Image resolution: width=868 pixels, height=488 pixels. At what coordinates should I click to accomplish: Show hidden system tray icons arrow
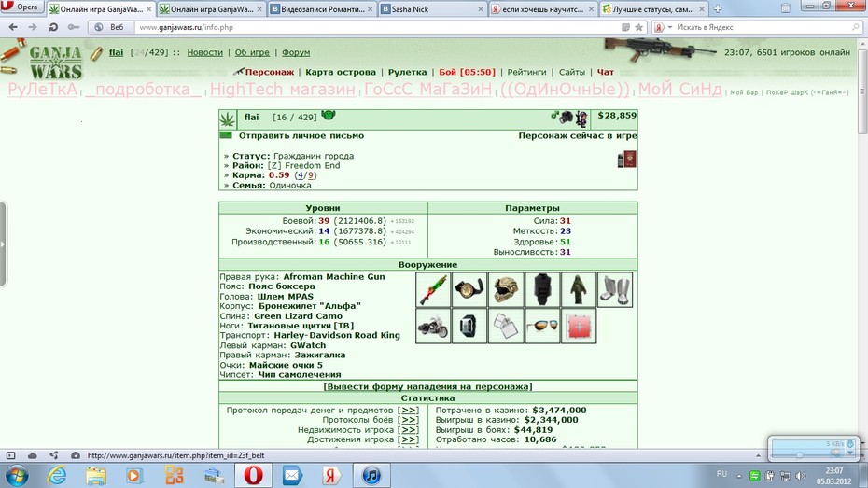pos(739,475)
